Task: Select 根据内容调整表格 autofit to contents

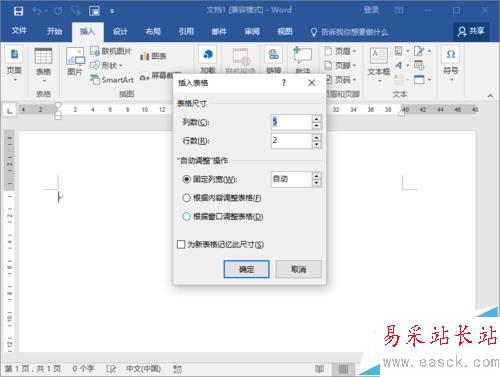Action: click(x=222, y=198)
